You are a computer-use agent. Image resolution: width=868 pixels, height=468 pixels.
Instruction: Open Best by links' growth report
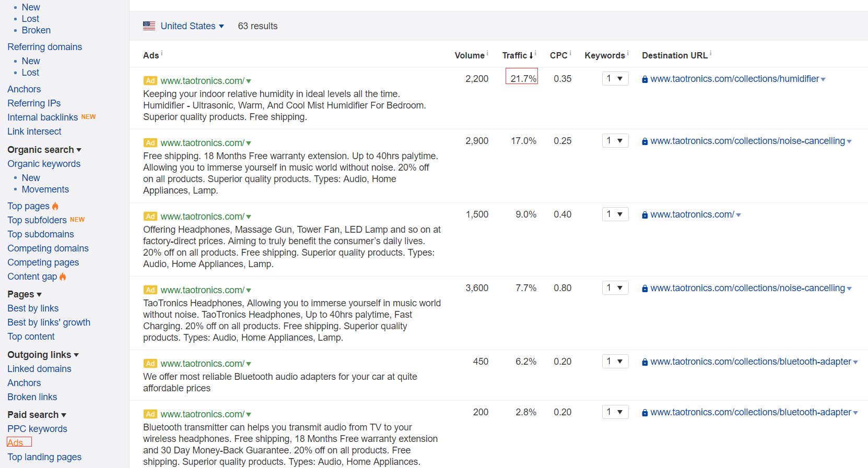point(49,322)
